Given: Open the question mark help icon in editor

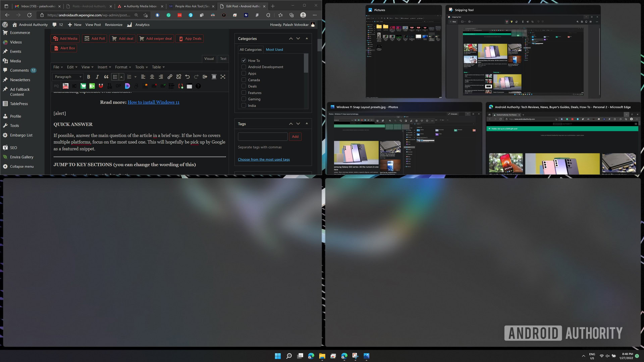Looking at the screenshot, I should click(x=198, y=86).
